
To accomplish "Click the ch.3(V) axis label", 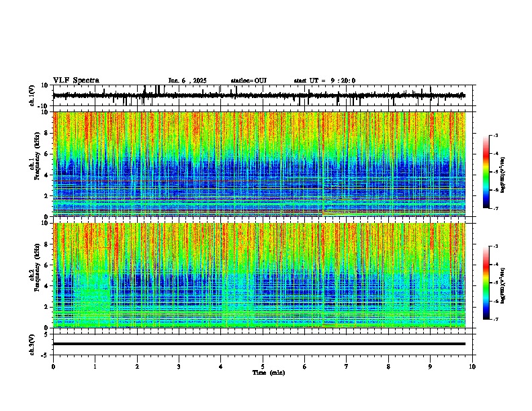I will tap(32, 345).
